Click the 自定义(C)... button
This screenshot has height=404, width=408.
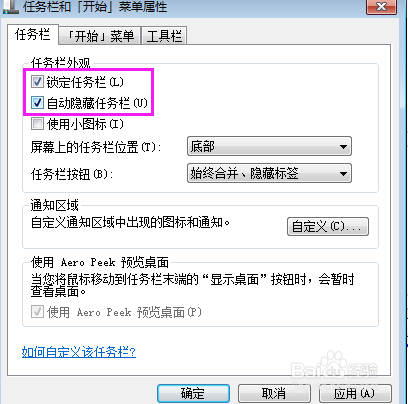click(328, 227)
